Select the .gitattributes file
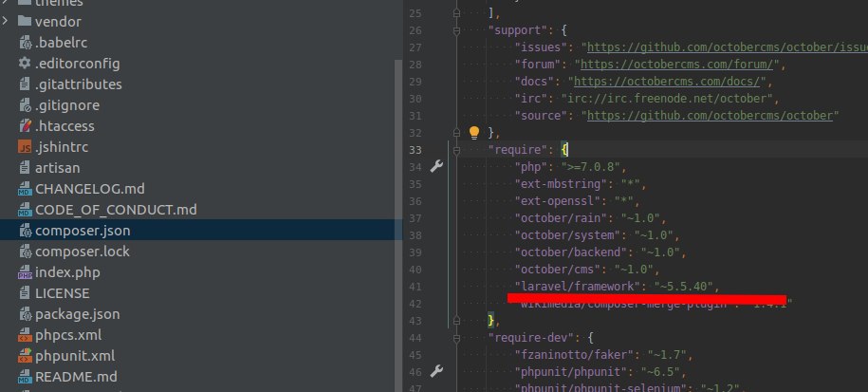This screenshot has height=392, width=868. pos(79,84)
